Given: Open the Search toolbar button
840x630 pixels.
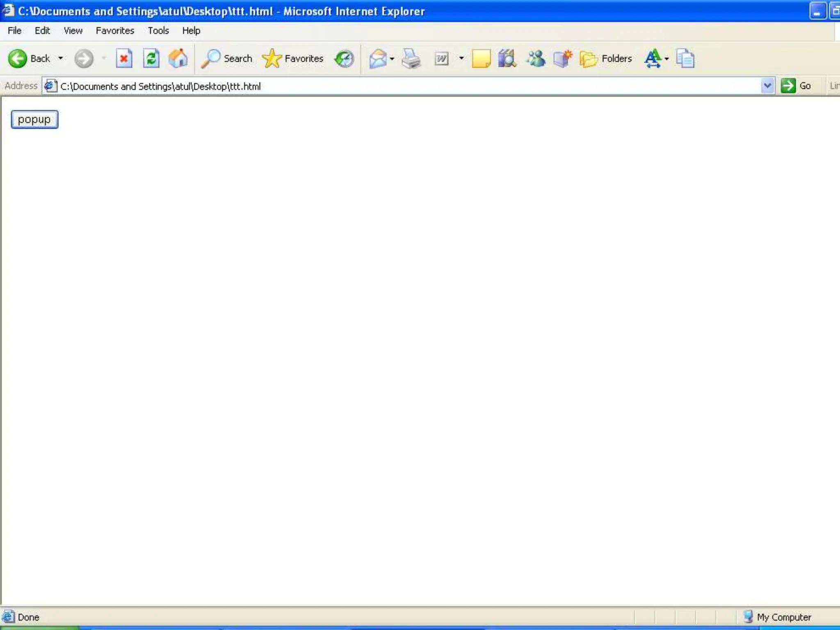Looking at the screenshot, I should [227, 59].
